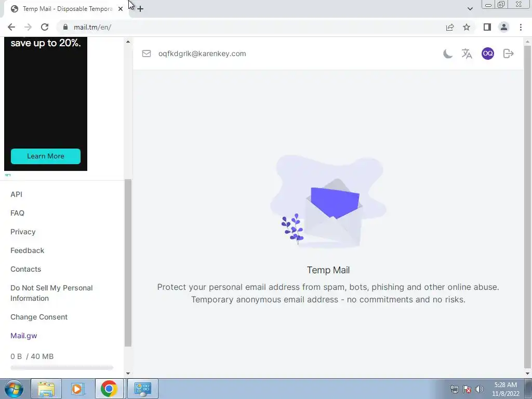Open the network tray icon
Image resolution: width=532 pixels, height=399 pixels.
pos(454,389)
